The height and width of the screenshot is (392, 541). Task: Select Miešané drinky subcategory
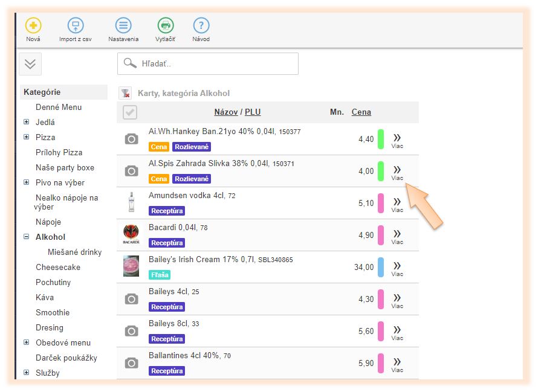coord(74,252)
